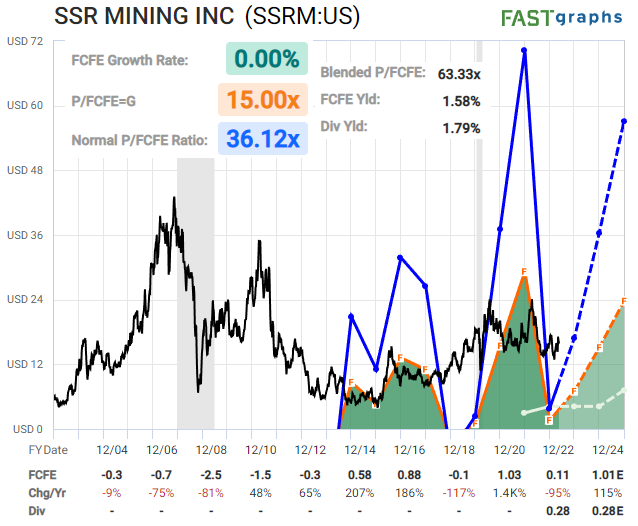Image resolution: width=638 pixels, height=526 pixels.
Task: Click the USD 36 axis label
Action: (25, 235)
